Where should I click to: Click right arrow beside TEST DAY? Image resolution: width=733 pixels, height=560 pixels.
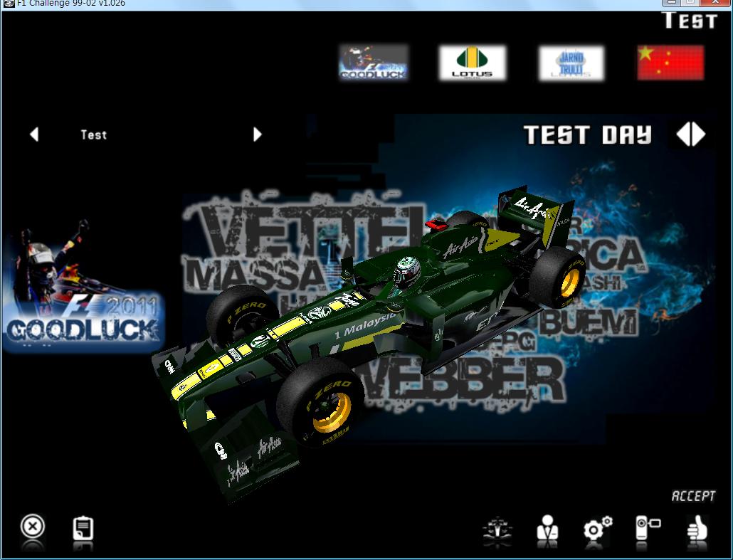pyautogui.click(x=698, y=134)
